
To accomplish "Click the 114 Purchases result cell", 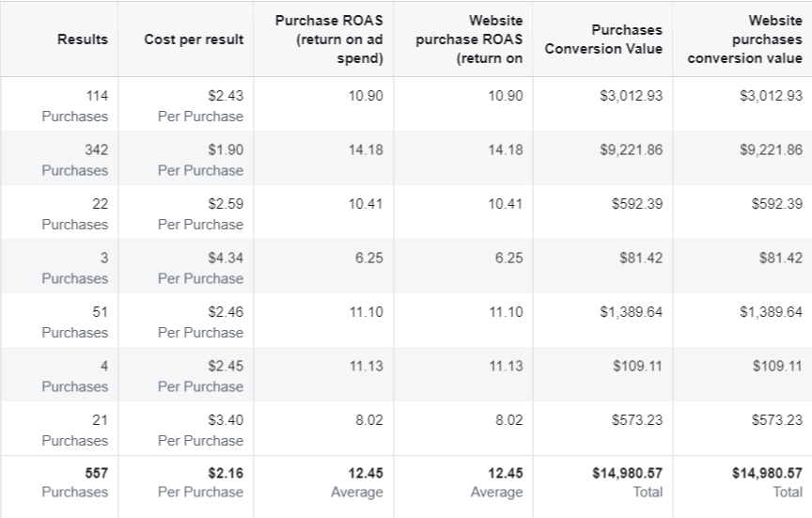I will click(75, 106).
